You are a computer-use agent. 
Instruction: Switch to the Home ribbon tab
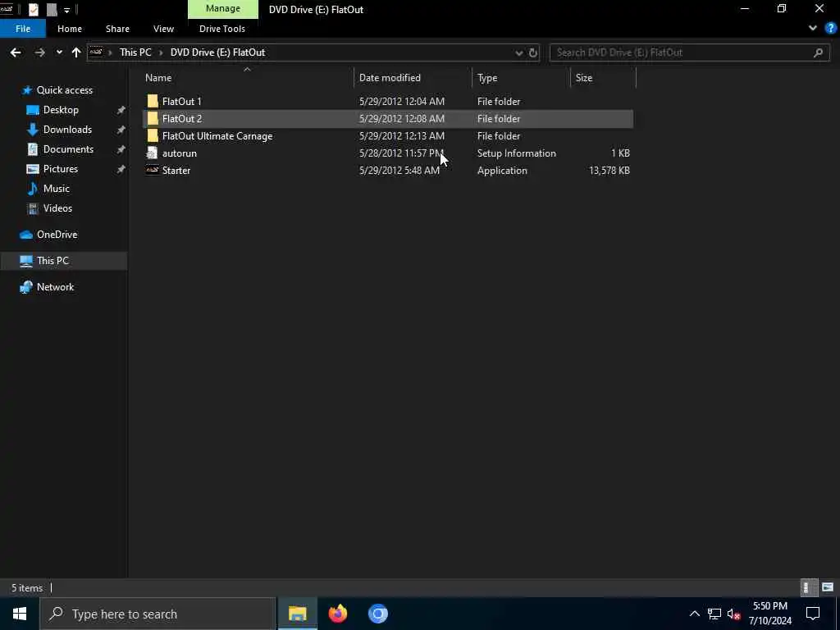coord(70,29)
